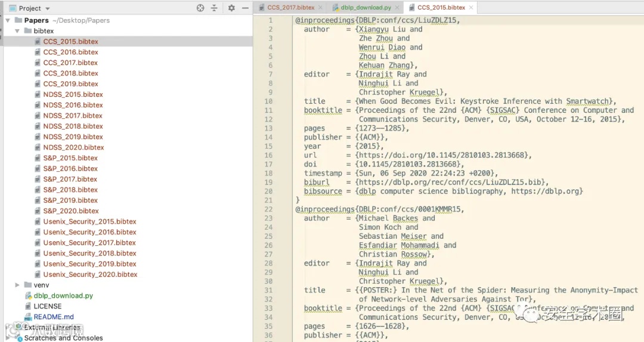Open README.md file
644x342 pixels.
(x=54, y=317)
